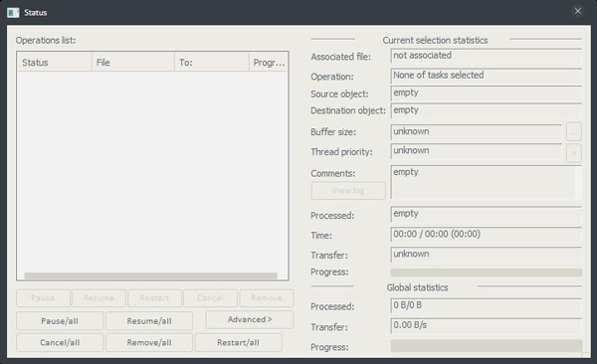Click the Status title bar text
This screenshot has height=364, width=597.
pyautogui.click(x=36, y=13)
